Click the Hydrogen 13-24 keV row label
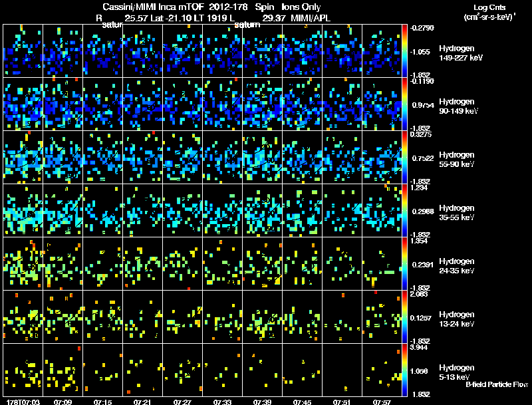The height and width of the screenshot is (405, 532). click(x=457, y=319)
